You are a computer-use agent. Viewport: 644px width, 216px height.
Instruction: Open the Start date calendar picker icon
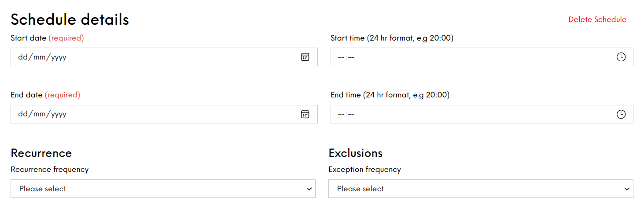click(x=305, y=57)
